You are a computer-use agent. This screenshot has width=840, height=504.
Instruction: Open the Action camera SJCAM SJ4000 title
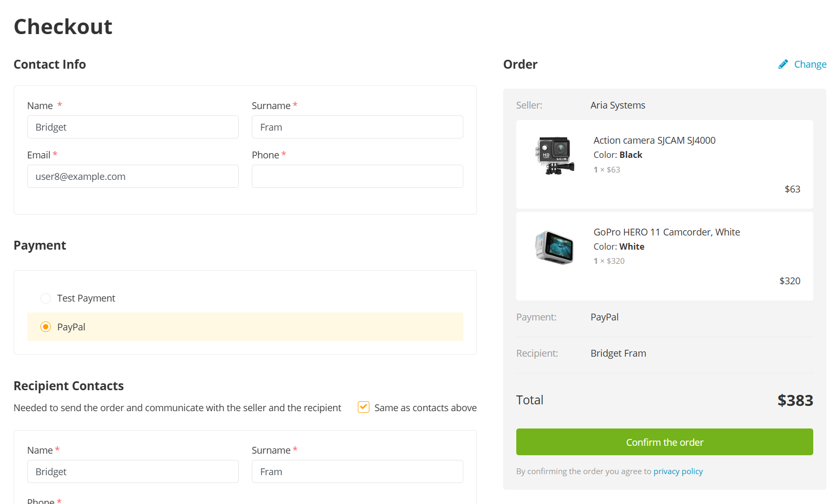click(654, 141)
